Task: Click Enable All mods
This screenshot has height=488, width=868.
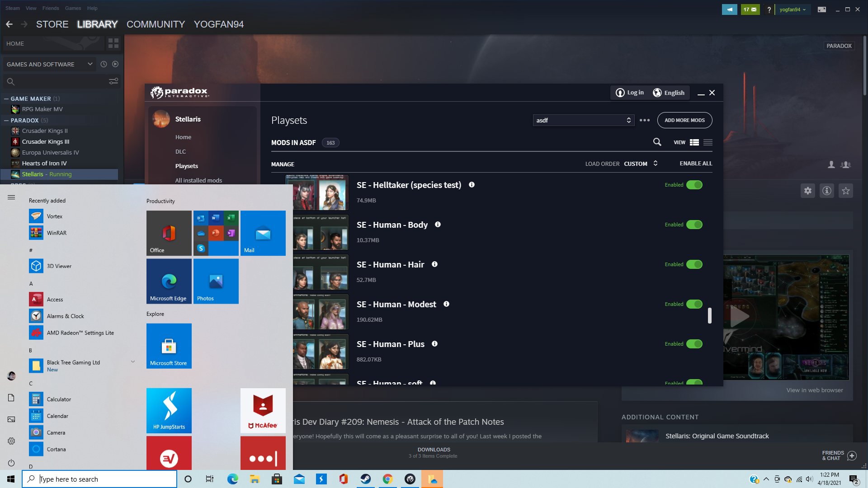Action: click(696, 164)
